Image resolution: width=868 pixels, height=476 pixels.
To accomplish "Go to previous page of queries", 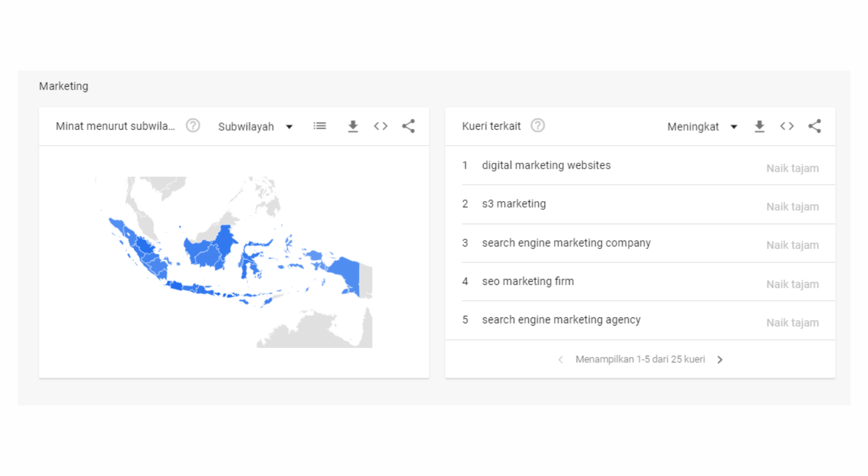I will pyautogui.click(x=560, y=360).
